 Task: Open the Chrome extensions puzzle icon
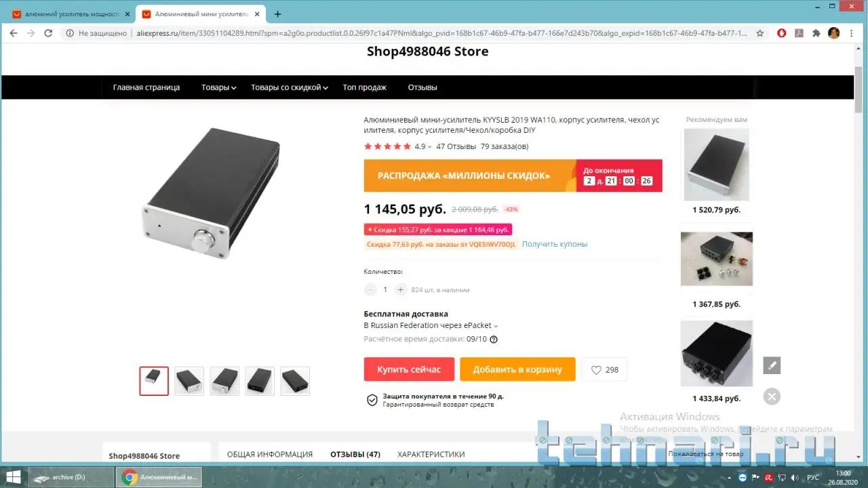coord(816,33)
